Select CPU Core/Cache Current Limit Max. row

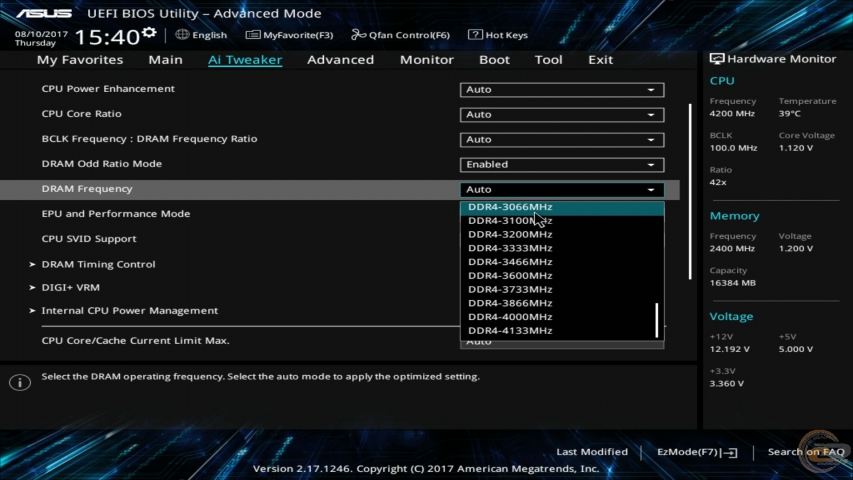135,340
